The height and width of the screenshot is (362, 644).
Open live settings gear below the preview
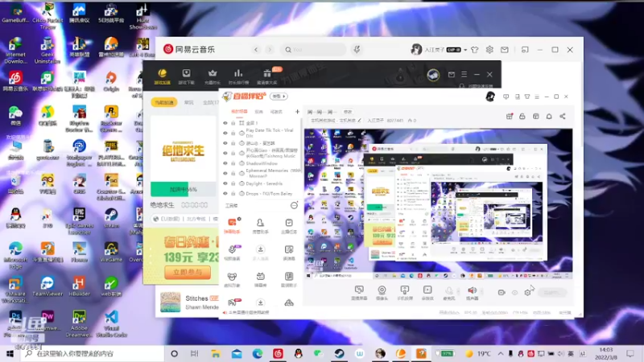point(528,293)
